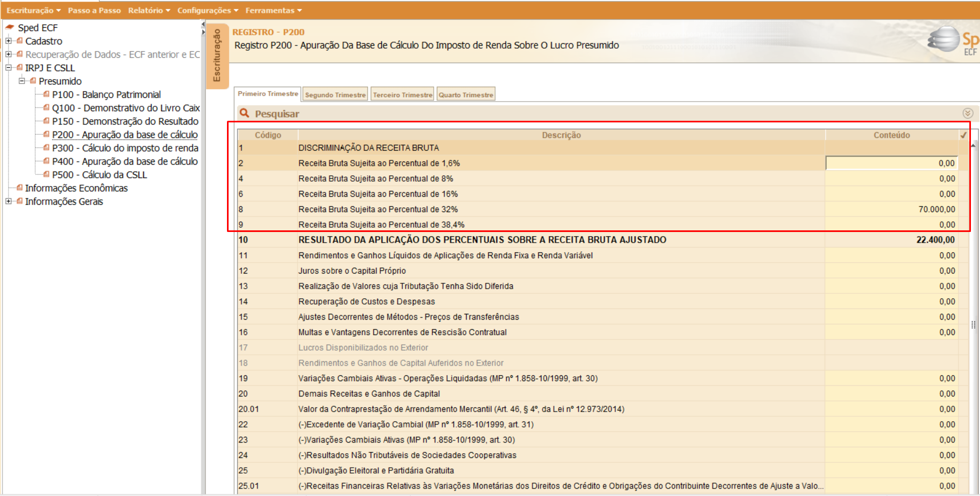The image size is (980, 496).
Task: Collapse the Presumido tree node
Action: (22, 81)
